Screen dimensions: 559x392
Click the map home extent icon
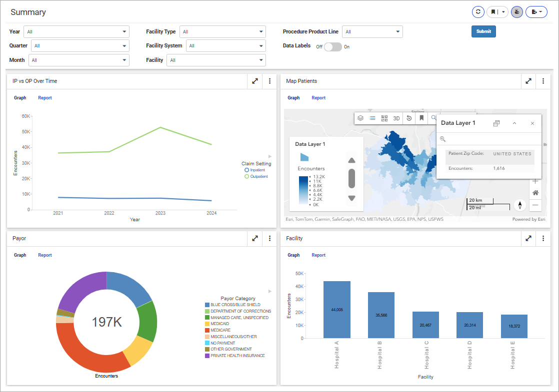click(x=535, y=193)
